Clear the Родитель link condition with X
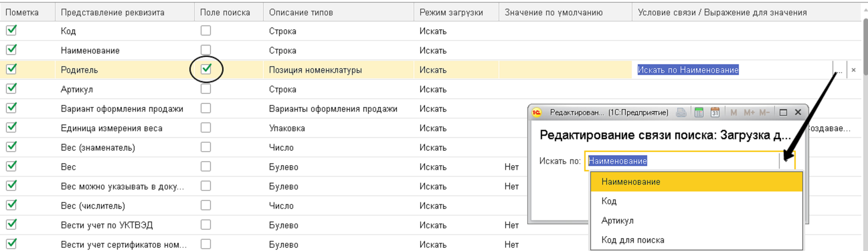Screen dimensions: 868x251 [x=854, y=70]
